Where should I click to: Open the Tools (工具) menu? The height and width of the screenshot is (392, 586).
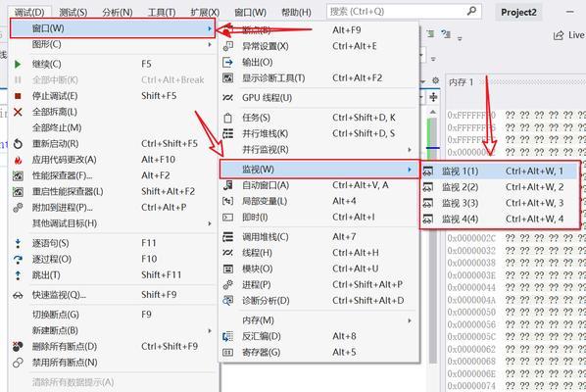(x=162, y=13)
